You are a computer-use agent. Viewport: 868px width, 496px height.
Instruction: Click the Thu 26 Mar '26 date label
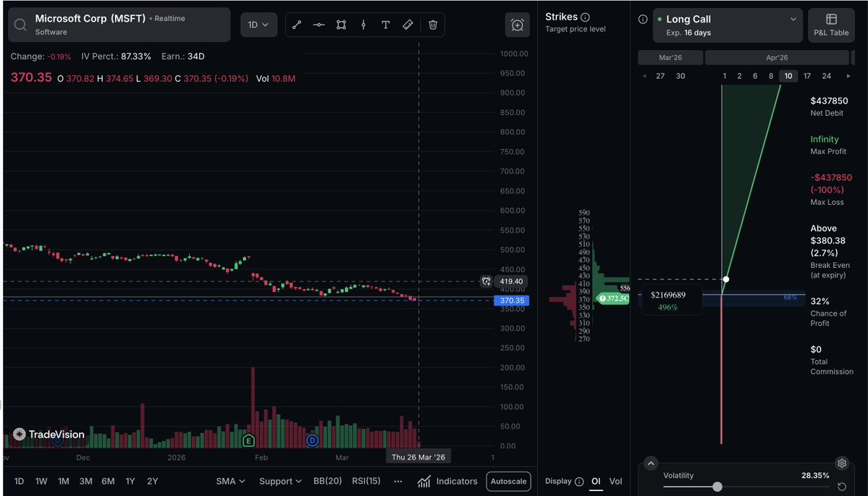pyautogui.click(x=418, y=457)
